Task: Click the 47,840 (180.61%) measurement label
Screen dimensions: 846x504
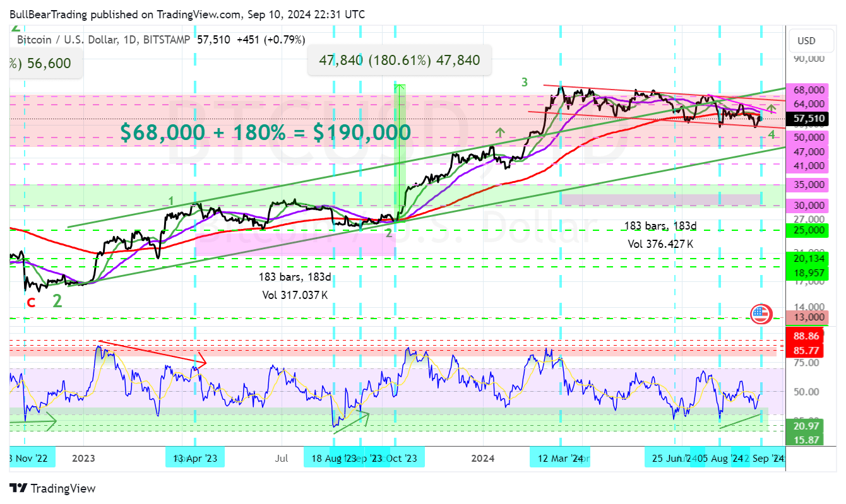Action: point(398,60)
